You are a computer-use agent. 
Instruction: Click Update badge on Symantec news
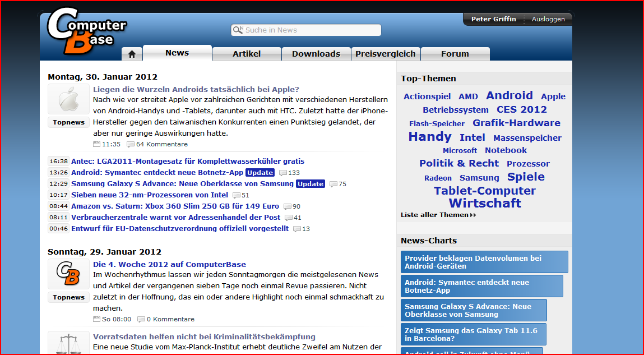pos(260,173)
